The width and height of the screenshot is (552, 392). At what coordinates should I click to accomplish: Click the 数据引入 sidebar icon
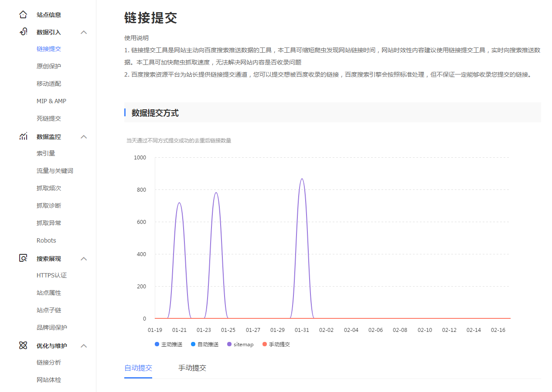[x=23, y=32]
